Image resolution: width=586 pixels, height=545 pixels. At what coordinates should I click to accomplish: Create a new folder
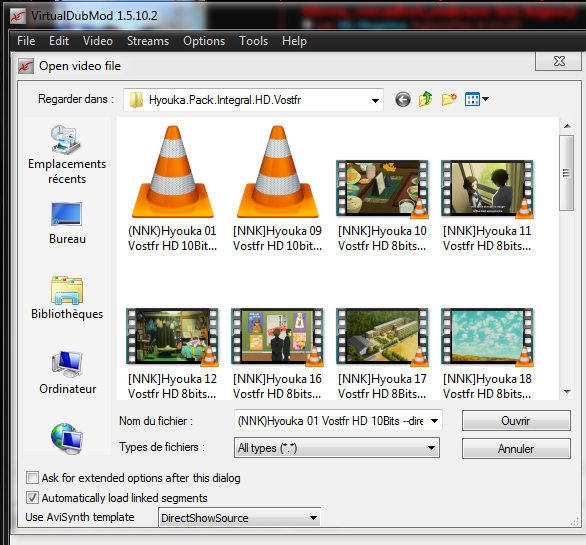coord(449,99)
